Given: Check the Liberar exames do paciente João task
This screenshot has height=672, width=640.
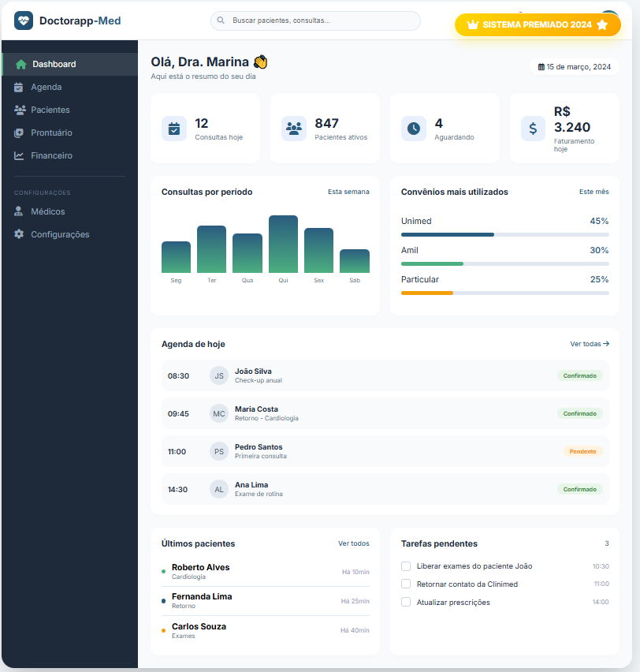Looking at the screenshot, I should (405, 566).
